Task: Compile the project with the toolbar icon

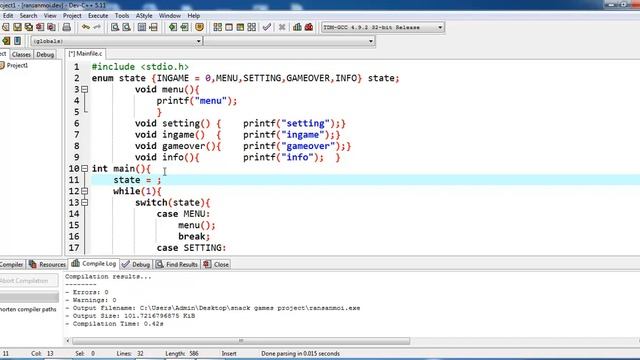Action: point(218,27)
